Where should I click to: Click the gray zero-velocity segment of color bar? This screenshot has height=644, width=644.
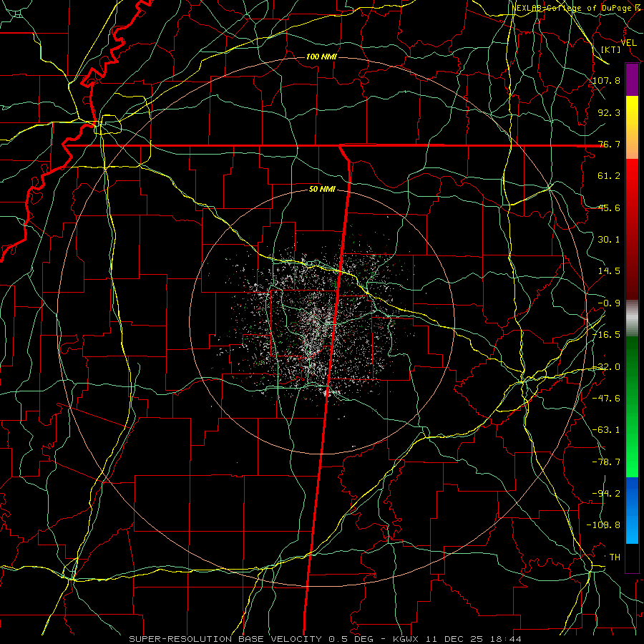click(632, 318)
